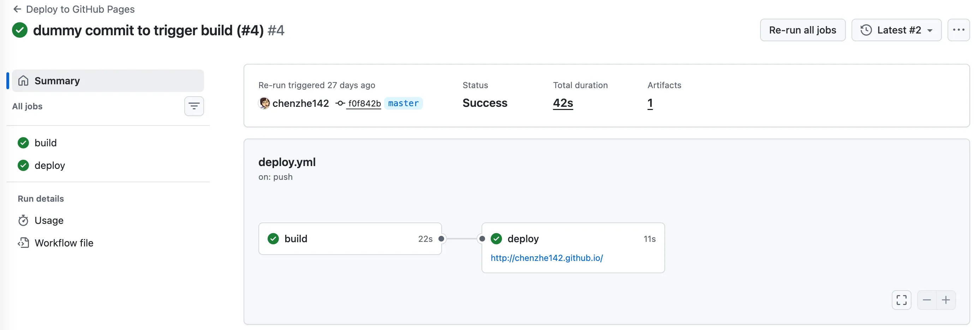
Task: Zoom in the workflow graph
Action: (946, 300)
